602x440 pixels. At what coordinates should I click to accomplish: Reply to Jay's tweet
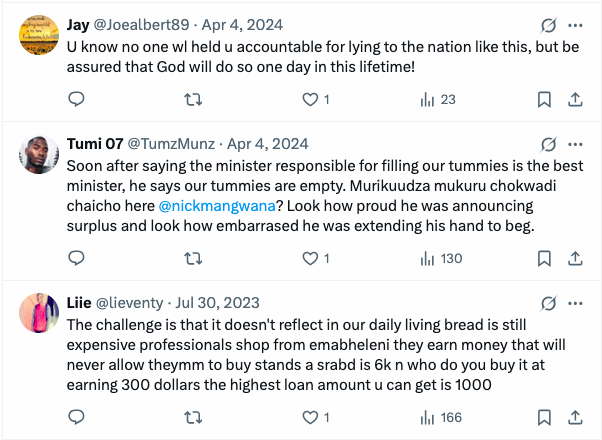76,99
